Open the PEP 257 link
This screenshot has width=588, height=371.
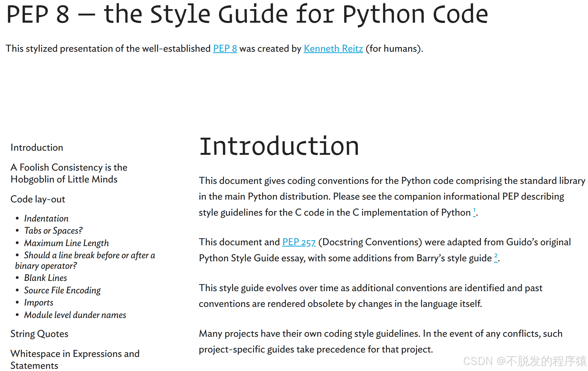click(x=299, y=242)
